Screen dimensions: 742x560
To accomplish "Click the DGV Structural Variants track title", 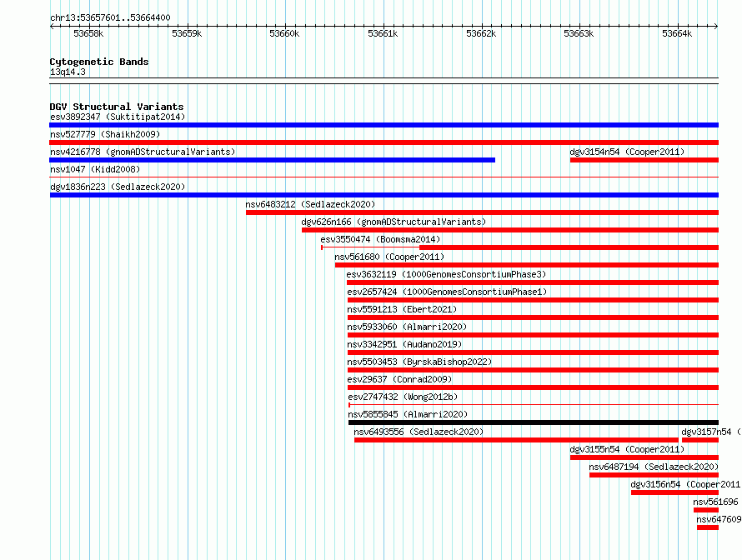I will pyautogui.click(x=117, y=107).
